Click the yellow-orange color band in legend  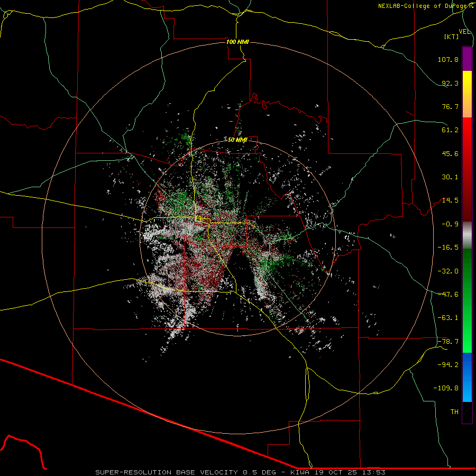pyautogui.click(x=467, y=94)
